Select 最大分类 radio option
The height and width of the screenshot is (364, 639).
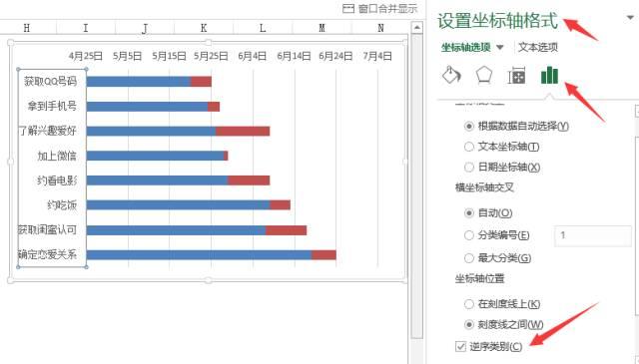pyautogui.click(x=469, y=258)
